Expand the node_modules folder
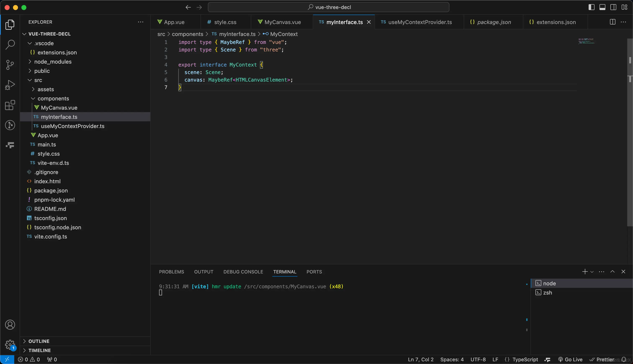This screenshot has height=364, width=633. [x=53, y=62]
